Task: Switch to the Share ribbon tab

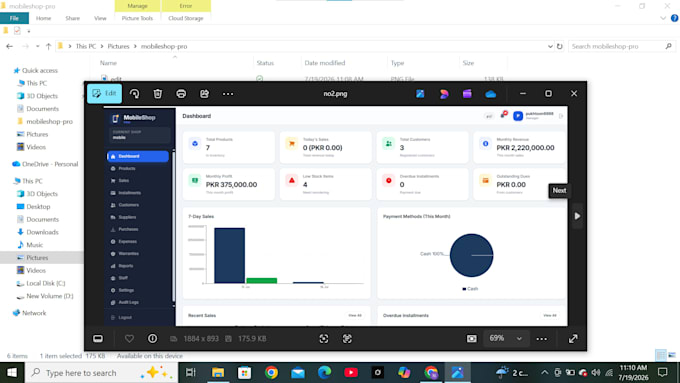Action: tap(72, 18)
